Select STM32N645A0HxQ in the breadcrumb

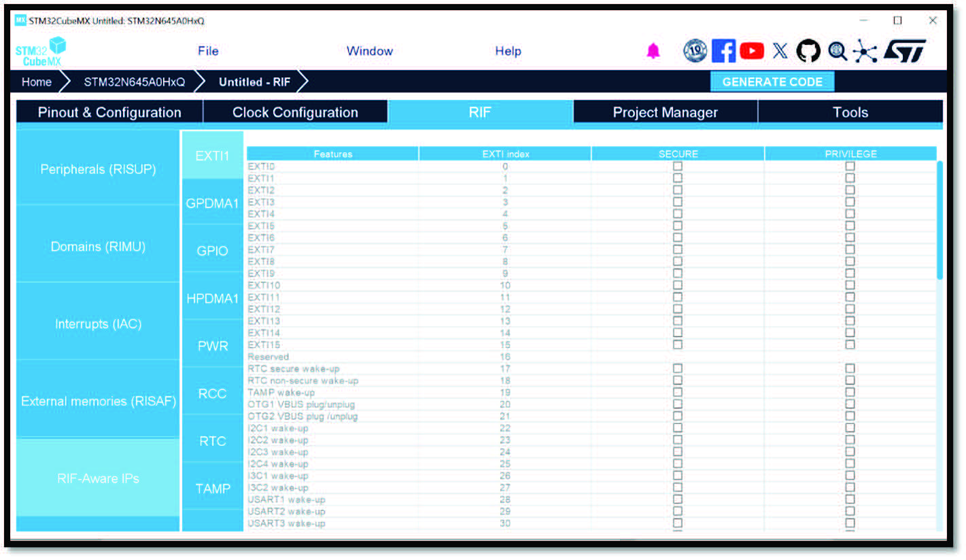[134, 82]
